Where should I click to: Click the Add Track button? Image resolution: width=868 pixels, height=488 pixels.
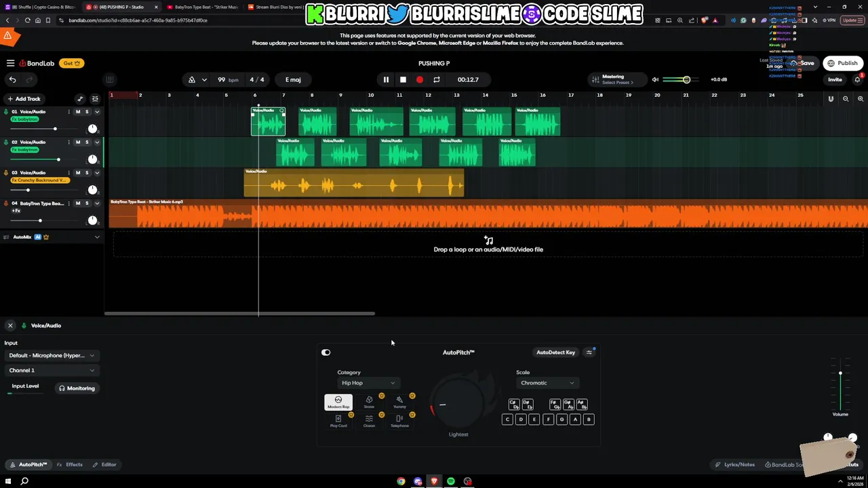24,99
